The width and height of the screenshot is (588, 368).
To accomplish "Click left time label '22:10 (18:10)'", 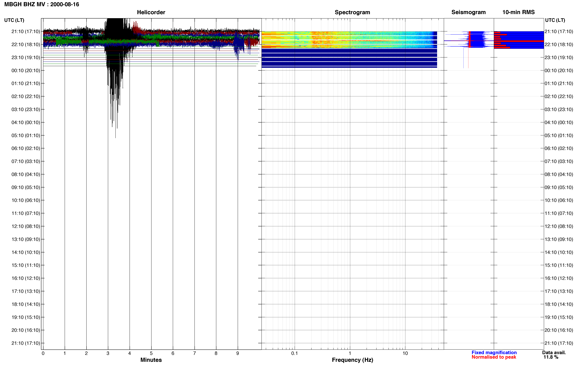I will pyautogui.click(x=26, y=45).
